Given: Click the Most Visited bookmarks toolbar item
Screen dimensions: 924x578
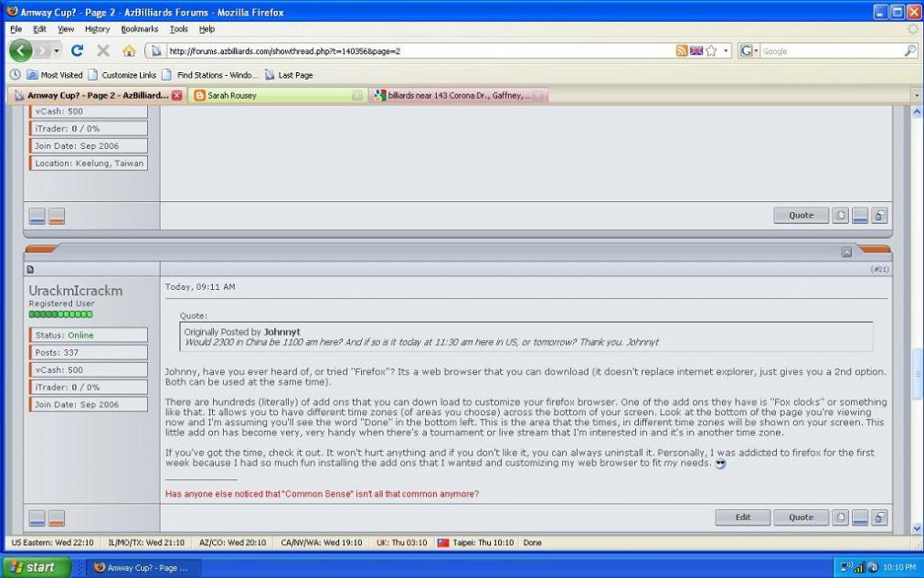Looking at the screenshot, I should pyautogui.click(x=55, y=75).
